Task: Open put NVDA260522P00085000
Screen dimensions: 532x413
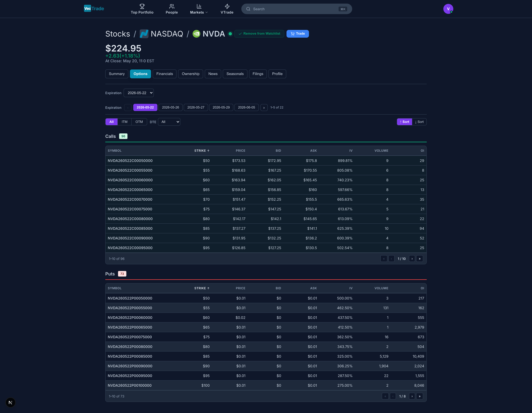Action: click(130, 356)
